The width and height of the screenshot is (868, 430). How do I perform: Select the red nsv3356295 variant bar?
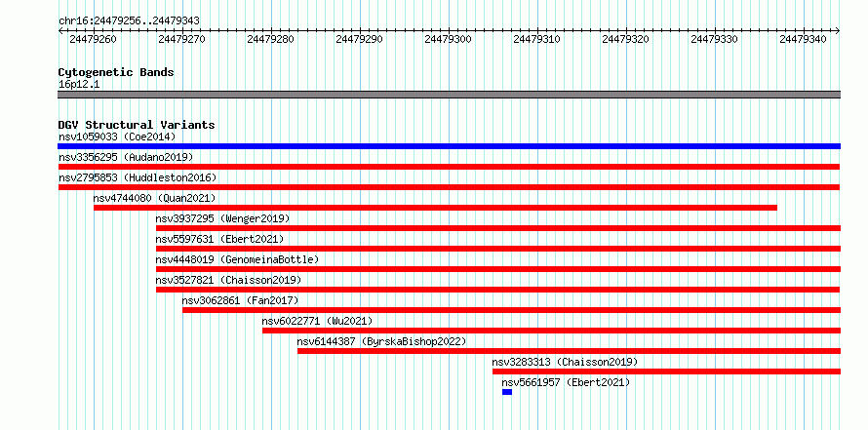[x=449, y=167]
